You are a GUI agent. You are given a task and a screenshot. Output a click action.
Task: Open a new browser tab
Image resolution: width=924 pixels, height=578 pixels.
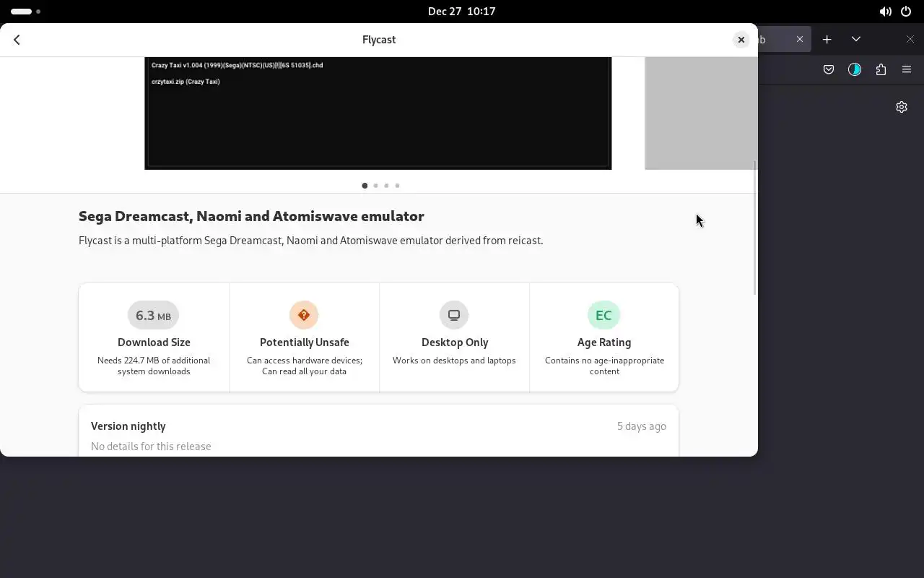[827, 39]
